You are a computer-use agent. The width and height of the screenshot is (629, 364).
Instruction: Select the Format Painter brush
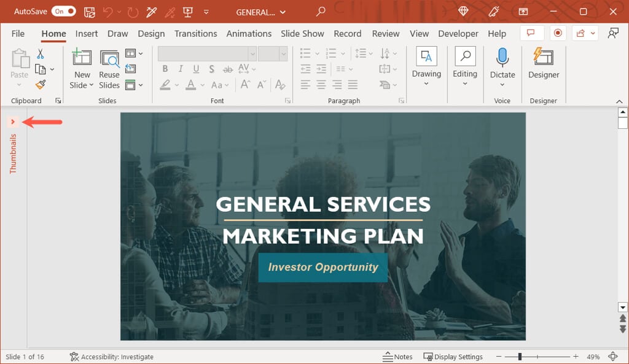pos(41,85)
